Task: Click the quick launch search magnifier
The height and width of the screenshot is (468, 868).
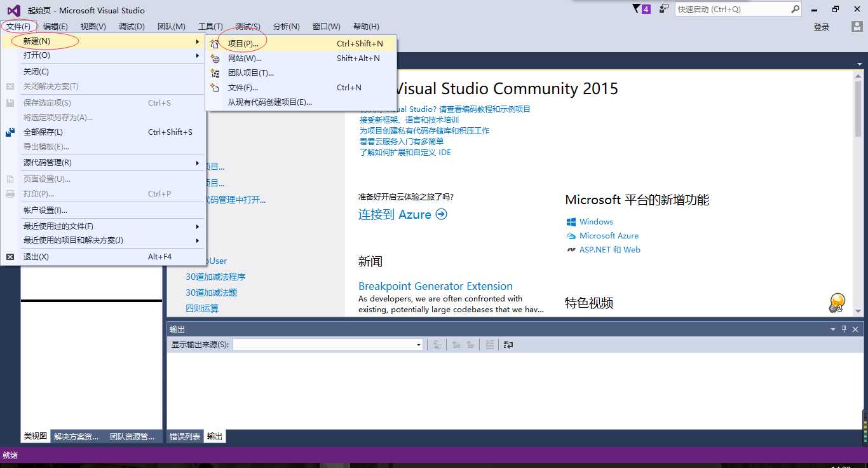Action: point(795,10)
